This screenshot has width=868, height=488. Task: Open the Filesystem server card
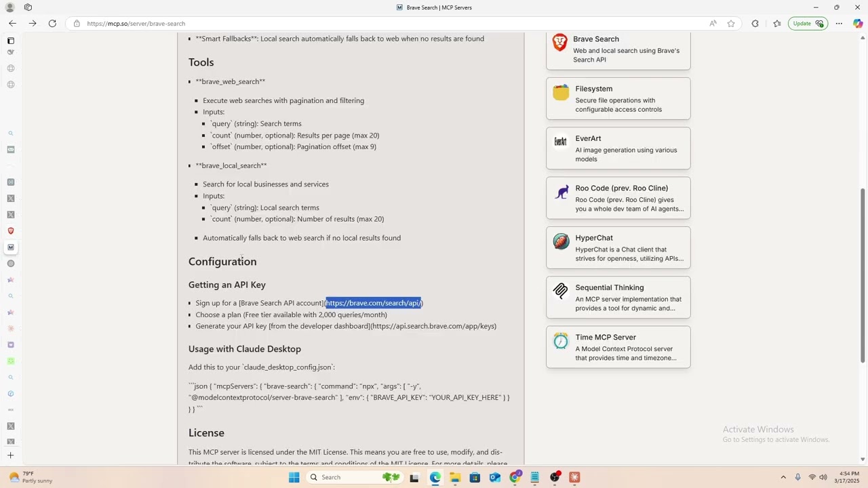618,99
